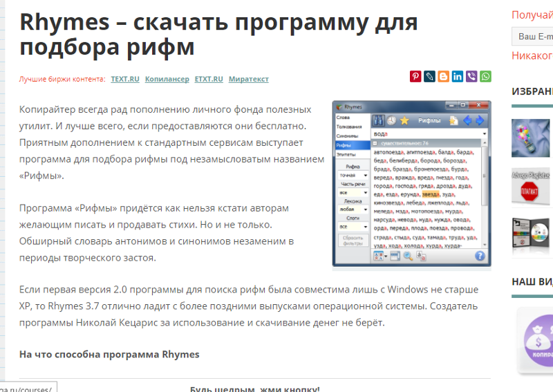Screen dimensions: 553x392
Task: Share the page via Blogger icon
Action: tap(443, 77)
